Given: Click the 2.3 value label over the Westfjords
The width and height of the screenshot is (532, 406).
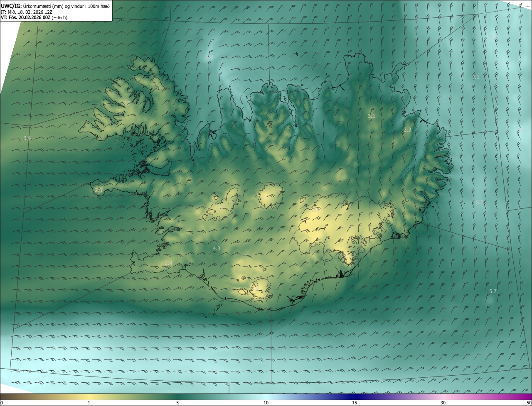Looking at the screenshot, I should click(x=126, y=103).
